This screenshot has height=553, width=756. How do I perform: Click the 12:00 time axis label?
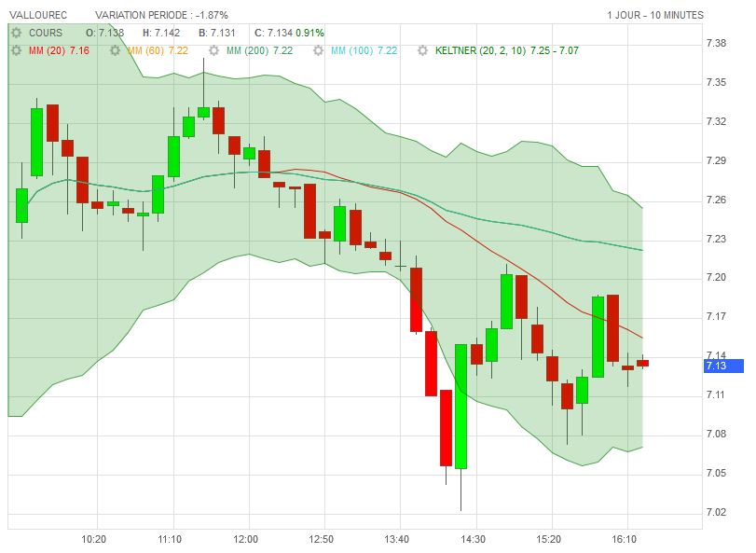(x=245, y=539)
